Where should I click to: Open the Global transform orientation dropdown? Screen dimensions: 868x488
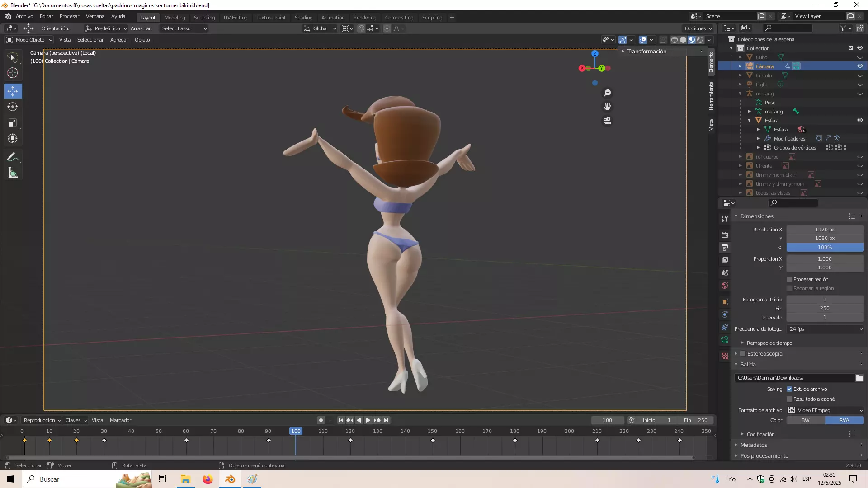pos(320,28)
